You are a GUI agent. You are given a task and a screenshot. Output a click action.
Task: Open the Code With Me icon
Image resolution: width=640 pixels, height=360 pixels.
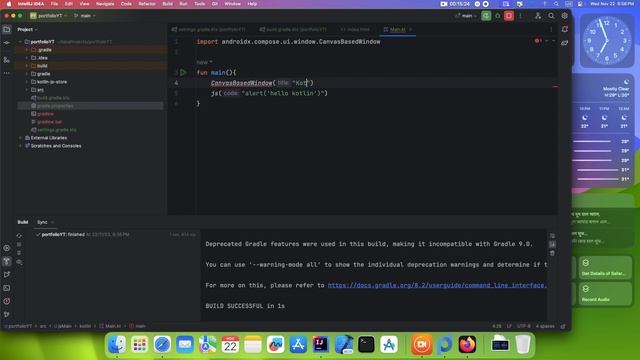[538, 16]
